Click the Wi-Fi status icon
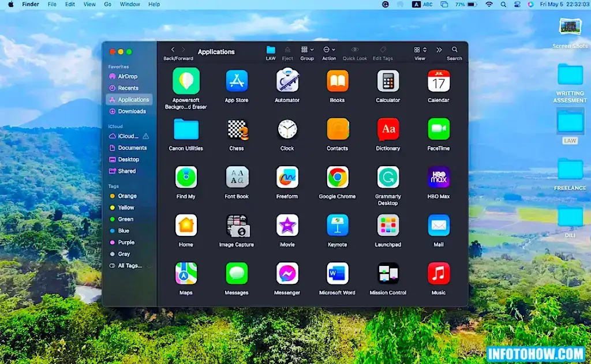 (489, 4)
